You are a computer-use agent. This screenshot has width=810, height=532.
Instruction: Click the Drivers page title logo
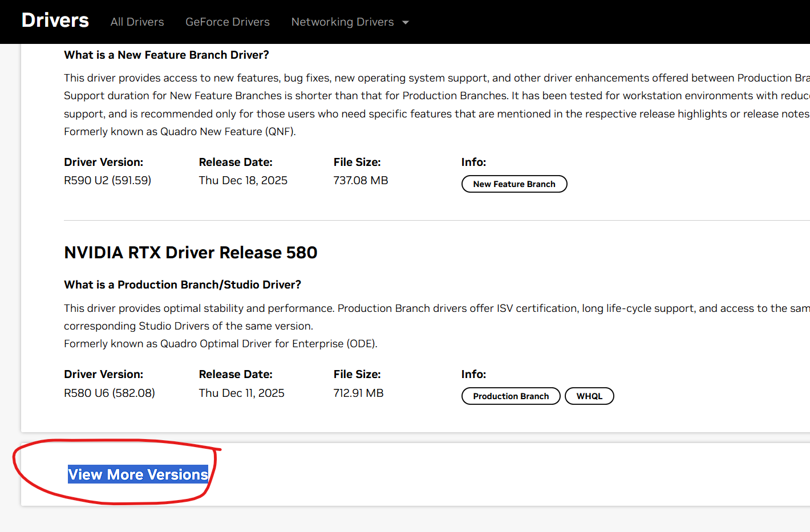pos(55,21)
